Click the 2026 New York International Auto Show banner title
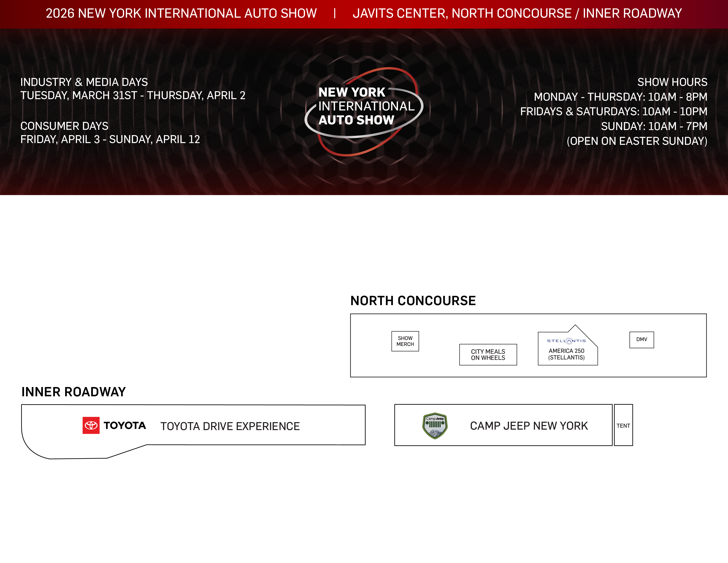Viewport: 728px width, 563px height. pyautogui.click(x=181, y=14)
